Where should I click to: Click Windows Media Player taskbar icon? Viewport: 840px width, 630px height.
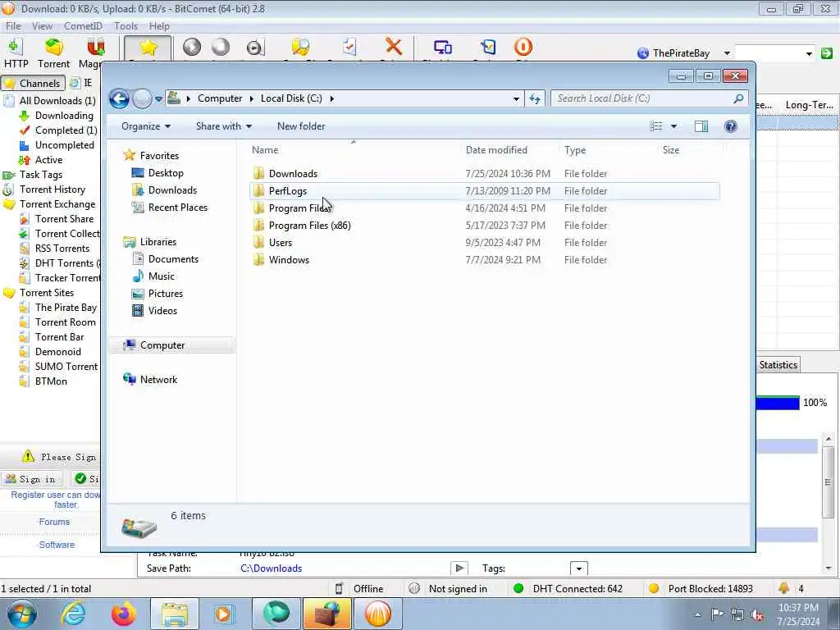tap(224, 614)
